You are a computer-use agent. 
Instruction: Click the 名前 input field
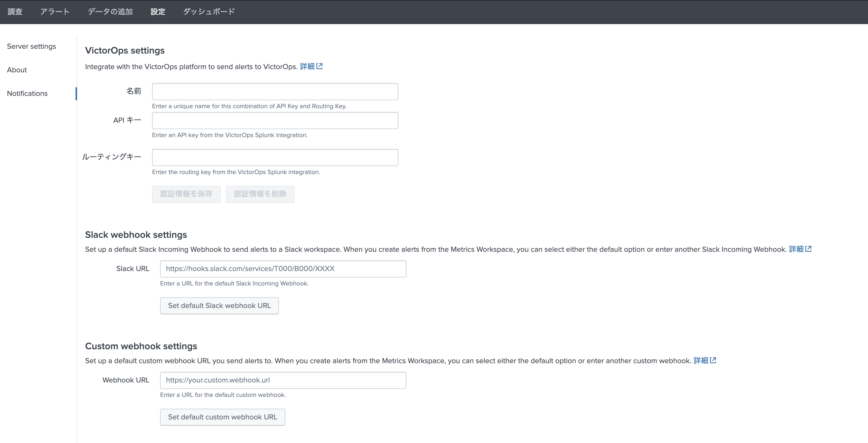point(275,92)
